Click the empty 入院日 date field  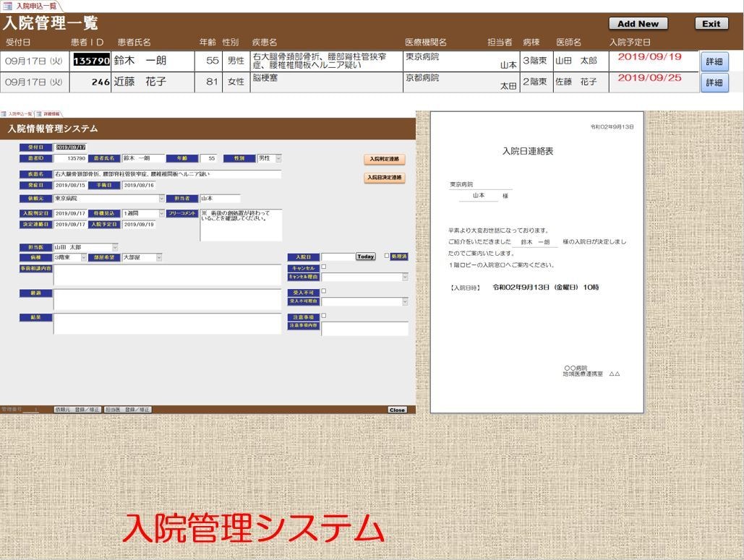[338, 257]
